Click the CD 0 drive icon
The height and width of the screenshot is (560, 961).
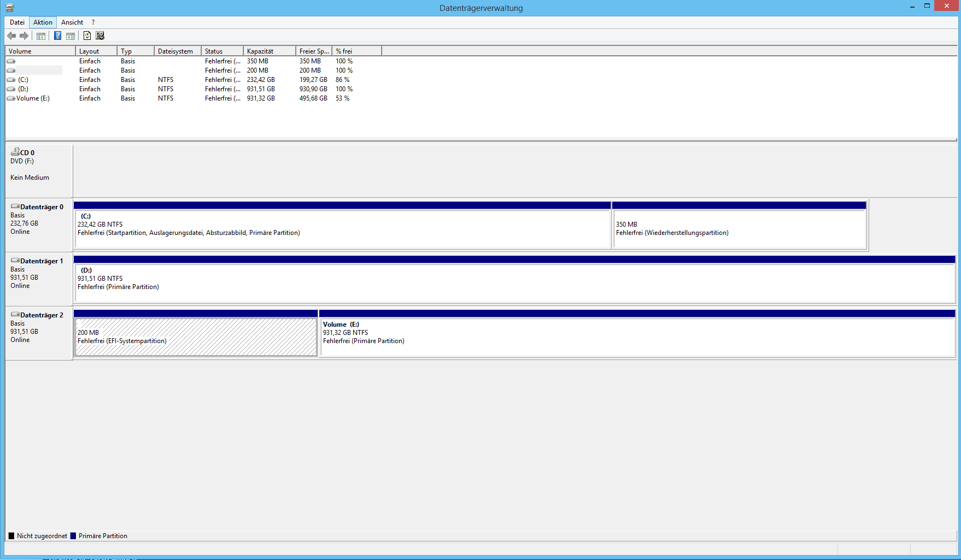(15, 152)
